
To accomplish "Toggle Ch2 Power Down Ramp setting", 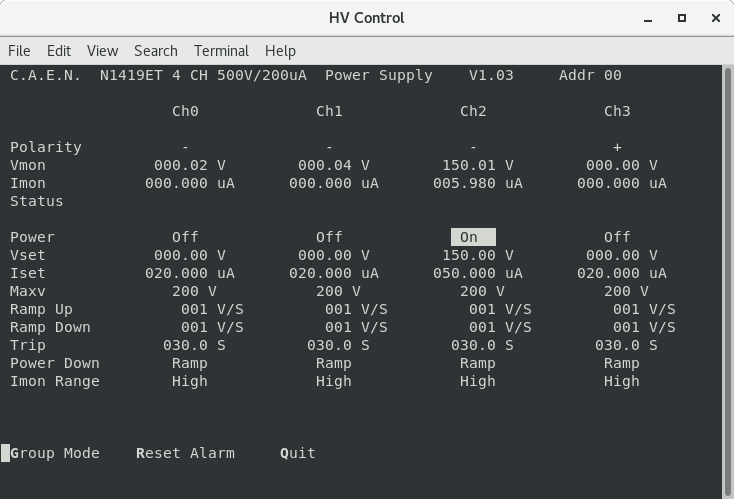I will click(478, 363).
